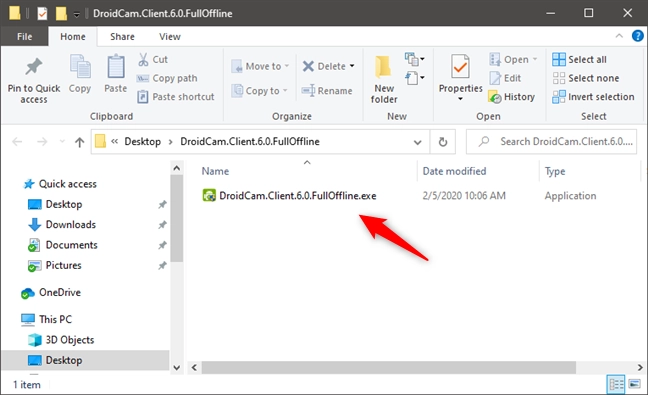Click the History command

(512, 97)
